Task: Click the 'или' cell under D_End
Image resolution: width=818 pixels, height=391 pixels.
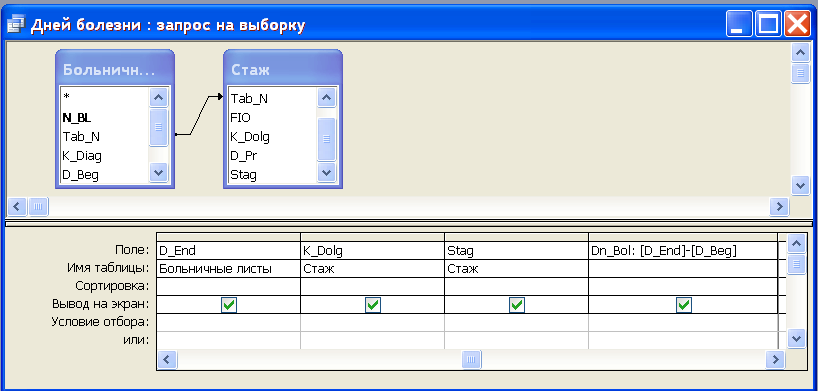Action: [x=228, y=340]
